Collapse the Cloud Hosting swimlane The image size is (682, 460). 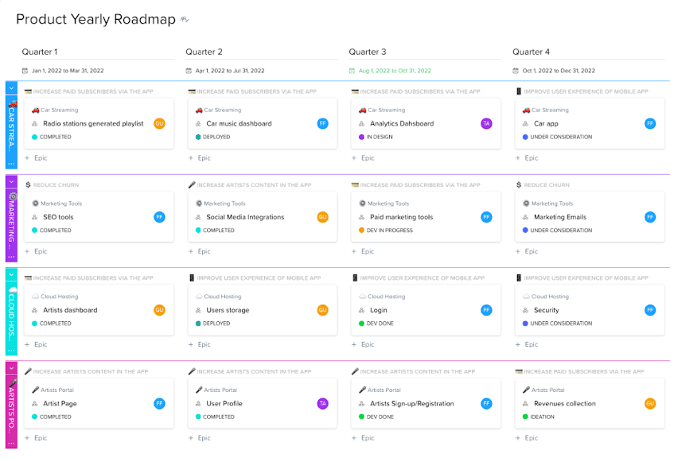[11, 274]
